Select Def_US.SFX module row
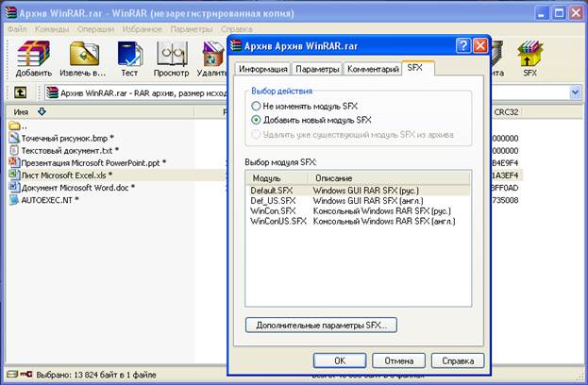Image resolution: width=588 pixels, height=385 pixels. coord(358,201)
